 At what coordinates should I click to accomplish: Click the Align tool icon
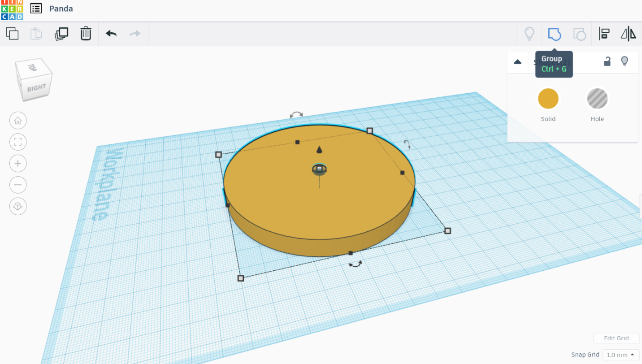pos(604,34)
